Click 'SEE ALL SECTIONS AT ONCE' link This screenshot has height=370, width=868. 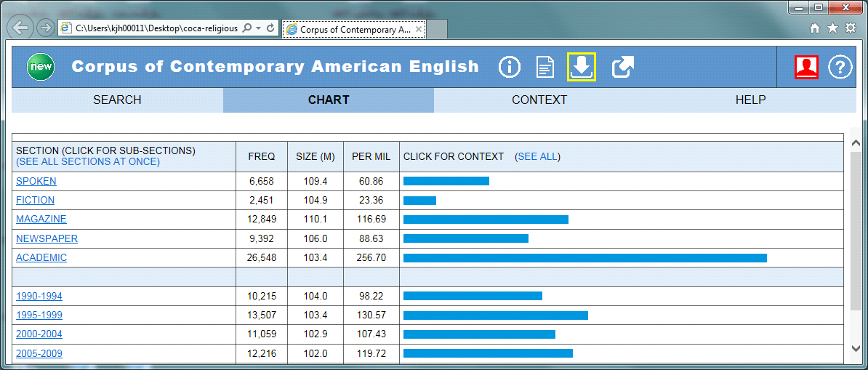[88, 162]
